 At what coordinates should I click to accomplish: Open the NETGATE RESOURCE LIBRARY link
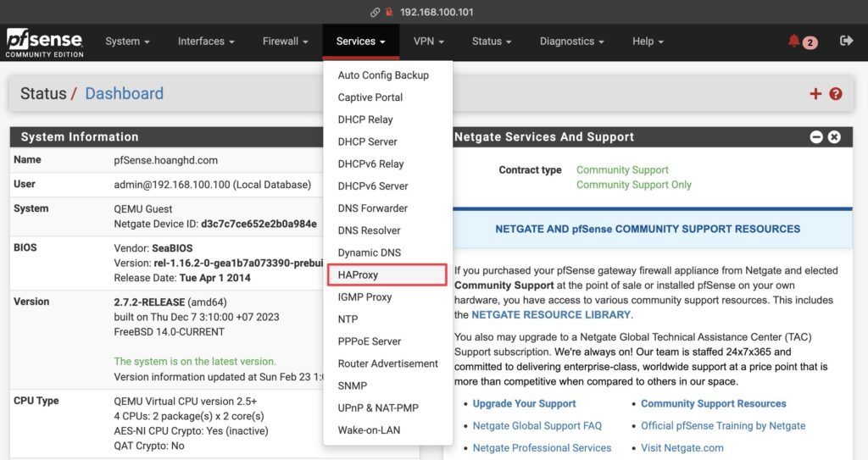coord(551,314)
